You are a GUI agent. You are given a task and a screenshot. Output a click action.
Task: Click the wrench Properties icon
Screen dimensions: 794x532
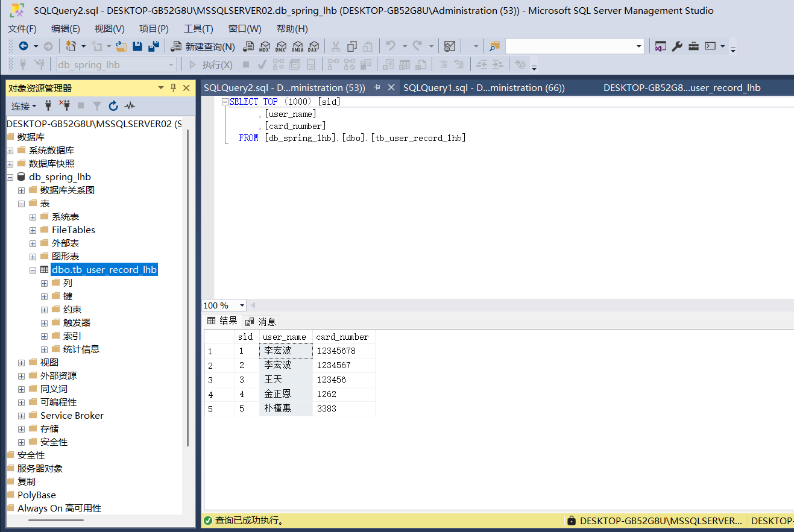[x=677, y=46]
